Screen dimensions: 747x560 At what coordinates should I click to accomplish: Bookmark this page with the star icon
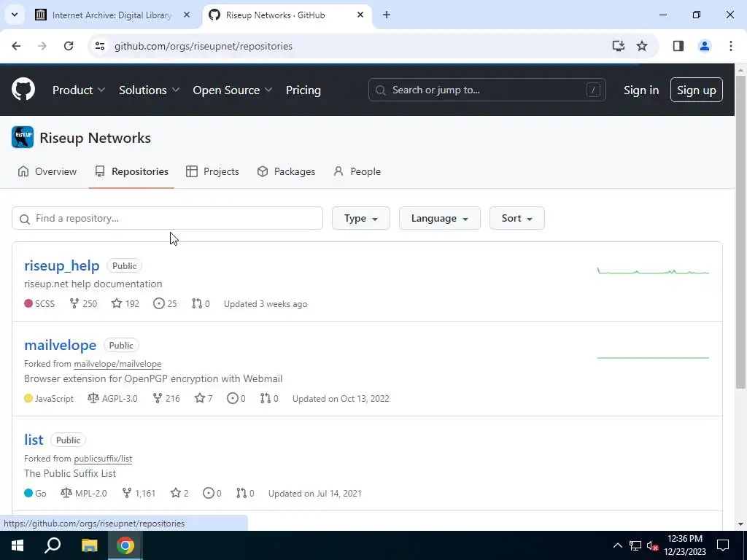(x=642, y=46)
